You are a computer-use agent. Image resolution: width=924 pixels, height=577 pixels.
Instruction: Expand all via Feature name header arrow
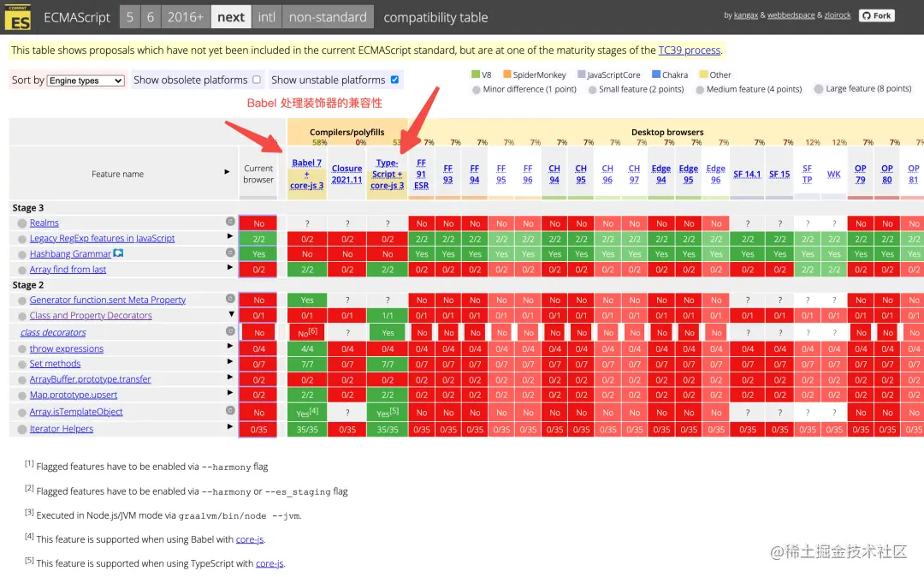pos(227,171)
